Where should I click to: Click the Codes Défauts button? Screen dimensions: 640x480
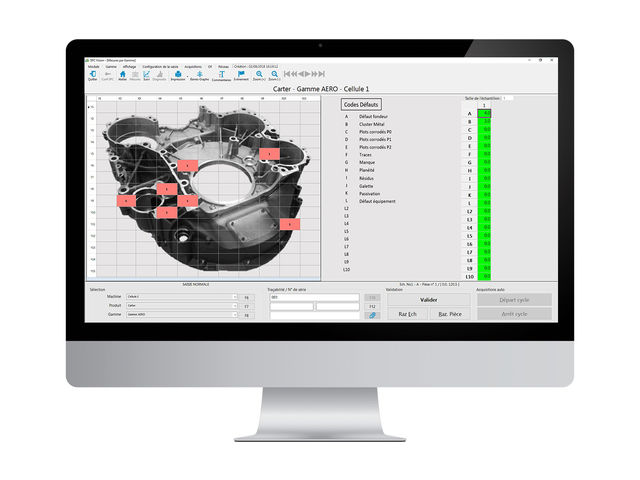tap(361, 104)
